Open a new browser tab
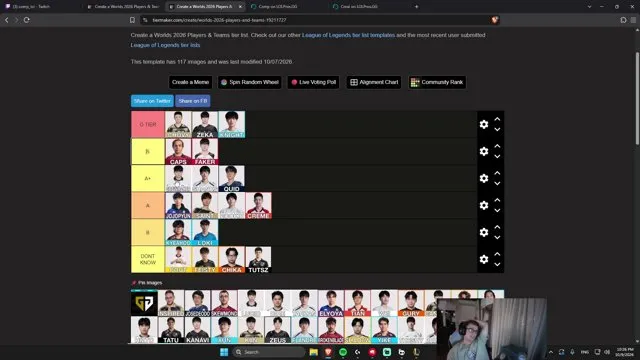 tap(416, 7)
